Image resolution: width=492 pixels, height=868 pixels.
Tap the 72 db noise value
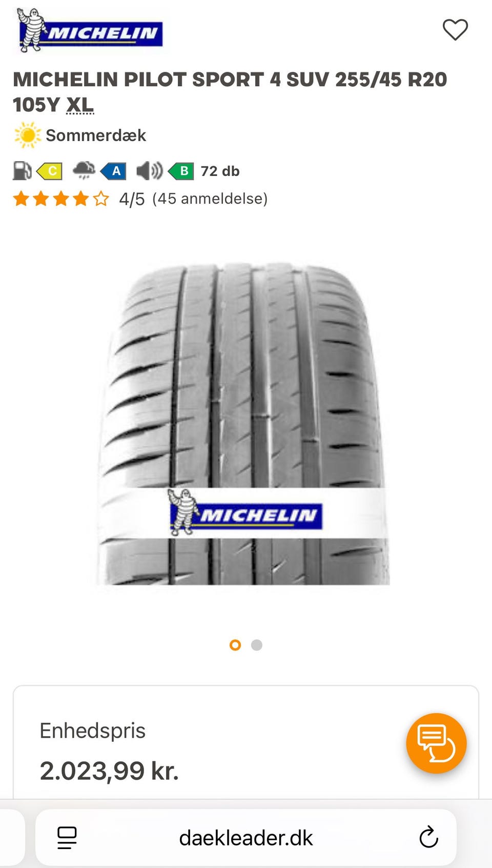coord(220,171)
